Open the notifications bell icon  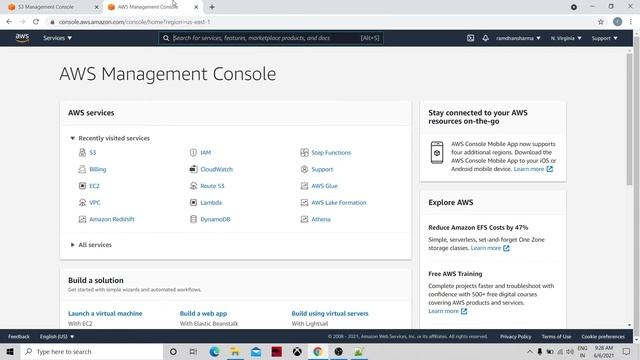pos(485,38)
